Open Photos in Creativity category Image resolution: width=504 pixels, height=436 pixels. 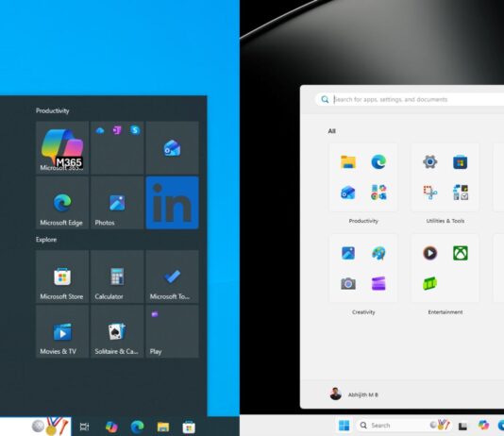pyautogui.click(x=348, y=253)
